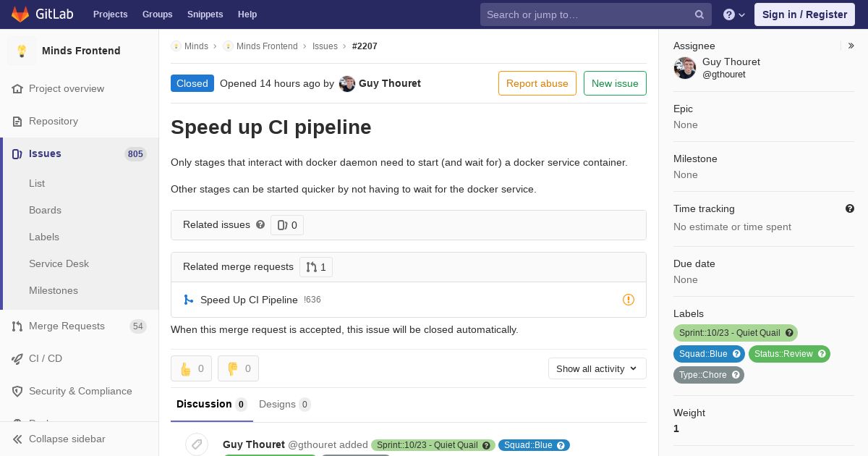Open Speed Up CI Pipeline merge request link
Viewport: 868px width, 456px height.
coord(249,300)
